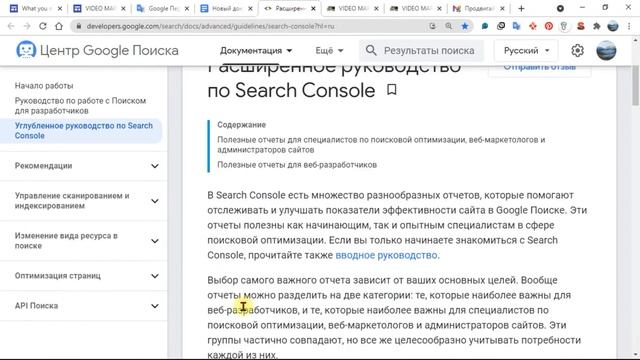Click the page vertical scrollbar thumb
Viewport: 640px width, 360px height.
636,85
